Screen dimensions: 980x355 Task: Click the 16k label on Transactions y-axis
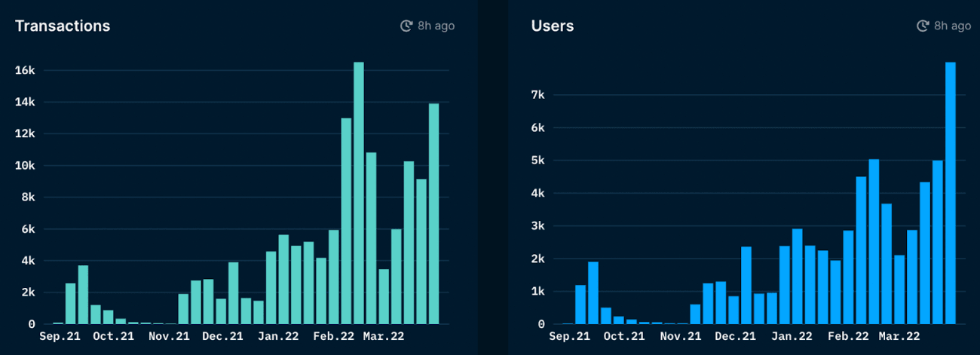tap(25, 70)
